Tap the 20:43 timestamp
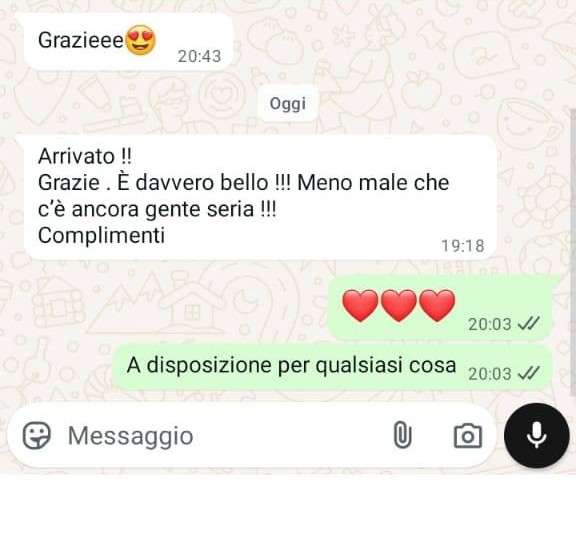The width and height of the screenshot is (576, 542). pos(199,56)
